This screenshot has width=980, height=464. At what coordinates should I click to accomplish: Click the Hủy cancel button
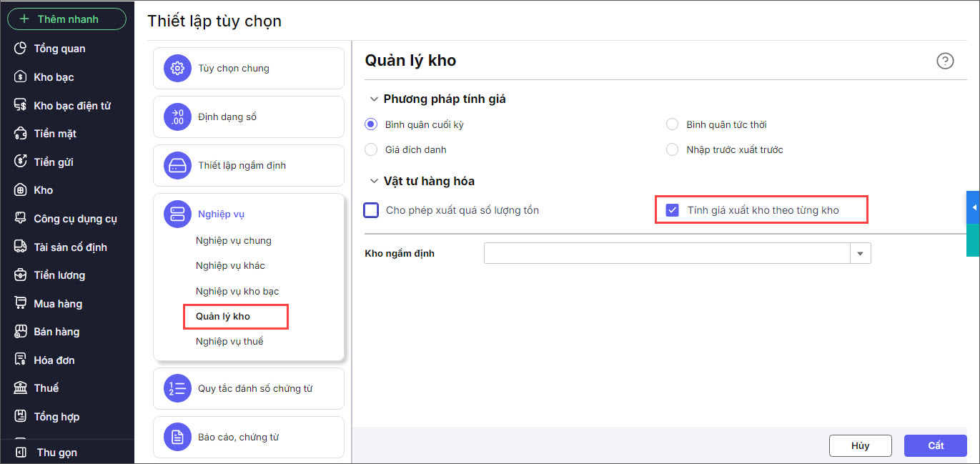tap(860, 445)
